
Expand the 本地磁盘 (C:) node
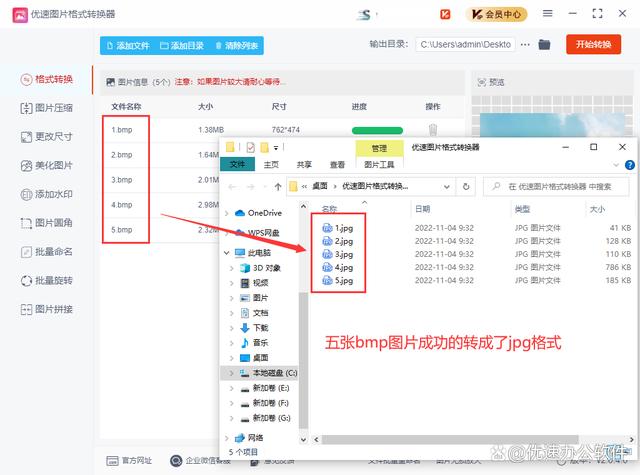[x=231, y=373]
